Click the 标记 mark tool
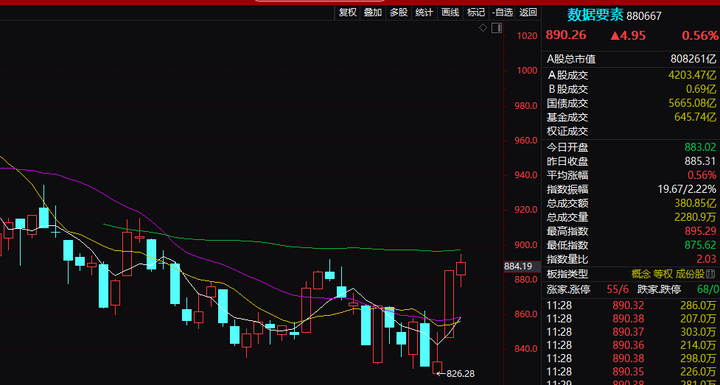This screenshot has height=385, width=720. (x=476, y=12)
